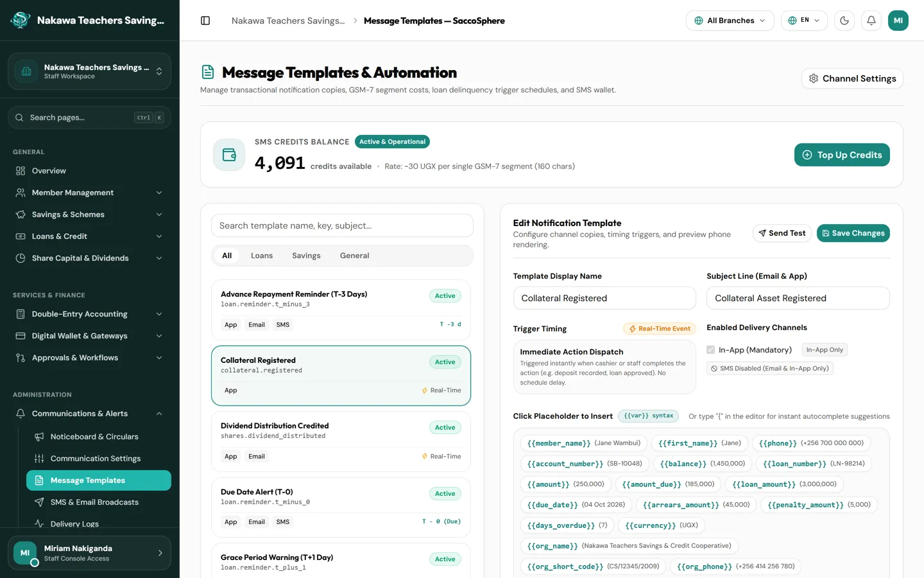The height and width of the screenshot is (578, 924).
Task: Click the SMS credits wallet icon
Action: pos(229,155)
